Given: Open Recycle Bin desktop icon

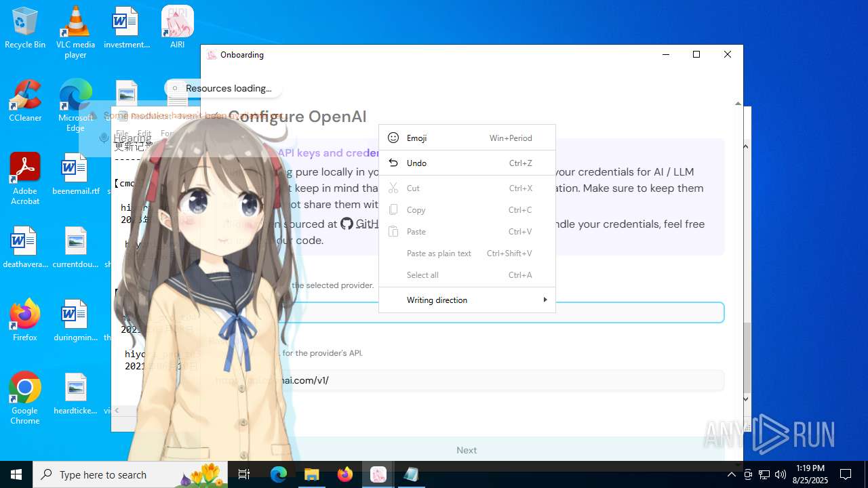Looking at the screenshot, I should pyautogui.click(x=25, y=28).
